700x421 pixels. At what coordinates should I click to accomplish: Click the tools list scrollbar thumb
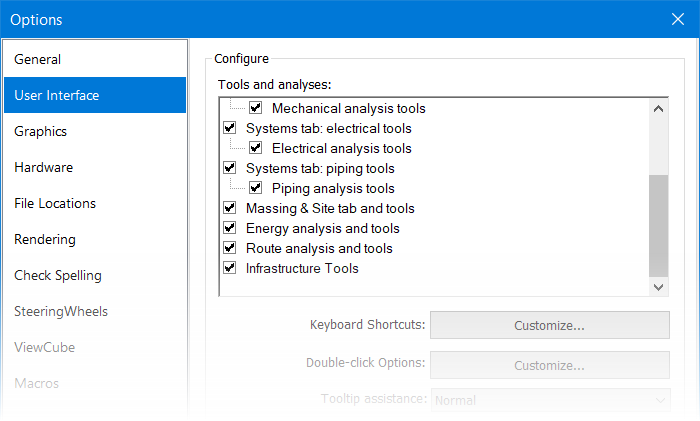pos(658,226)
